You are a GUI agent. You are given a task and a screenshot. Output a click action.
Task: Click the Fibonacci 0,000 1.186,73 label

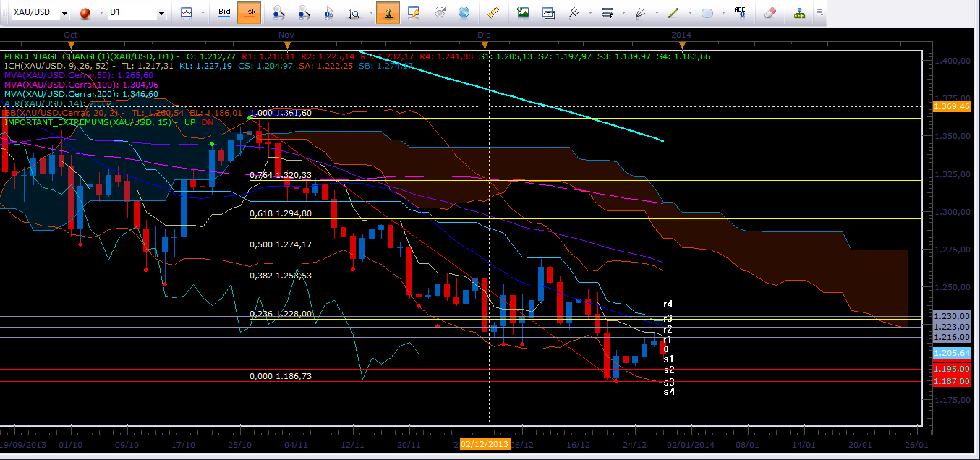click(281, 377)
